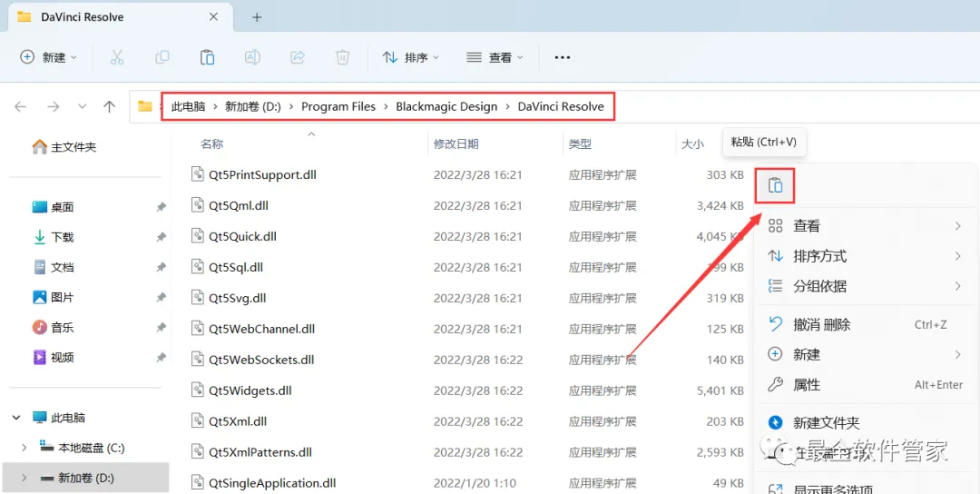Choose 撤消 删除 in context menu

[865, 324]
